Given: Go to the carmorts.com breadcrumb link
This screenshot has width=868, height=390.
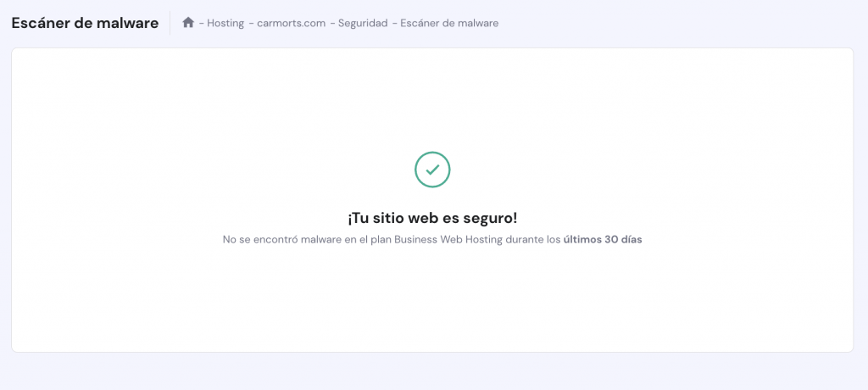Looking at the screenshot, I should (x=292, y=23).
